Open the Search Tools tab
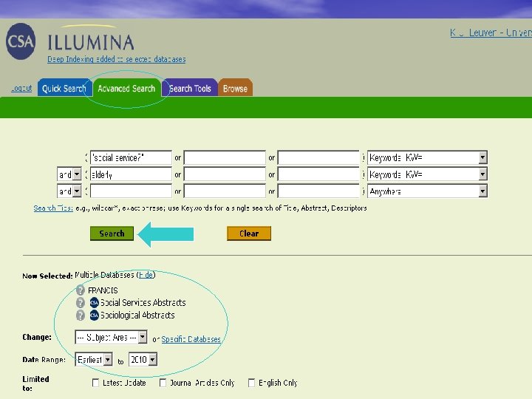This screenshot has width=532, height=399. tap(190, 88)
